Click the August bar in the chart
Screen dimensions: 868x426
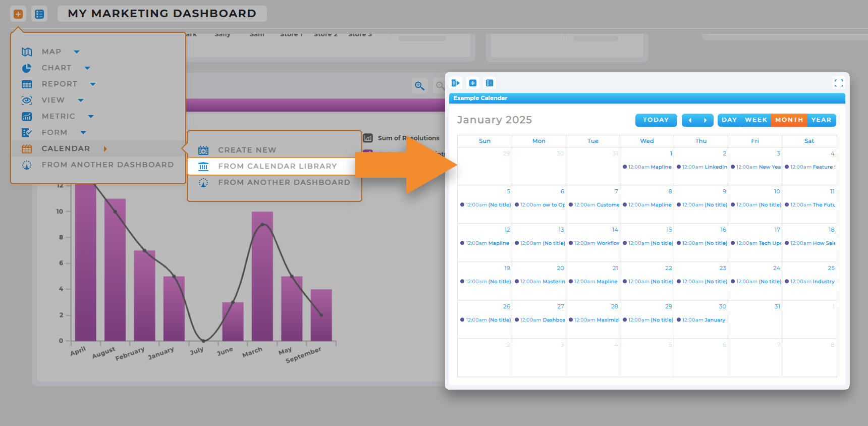pos(115,270)
